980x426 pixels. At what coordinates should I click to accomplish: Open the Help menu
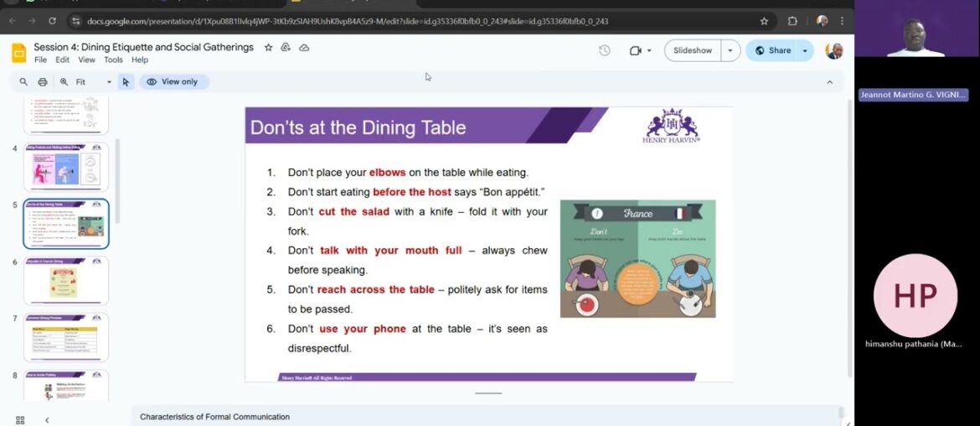pos(140,60)
